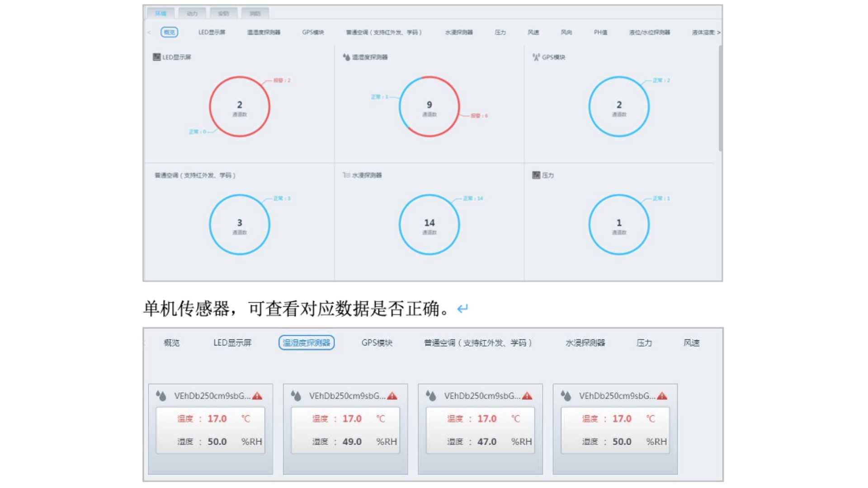Select 概览 tab in upper category bar

[169, 32]
